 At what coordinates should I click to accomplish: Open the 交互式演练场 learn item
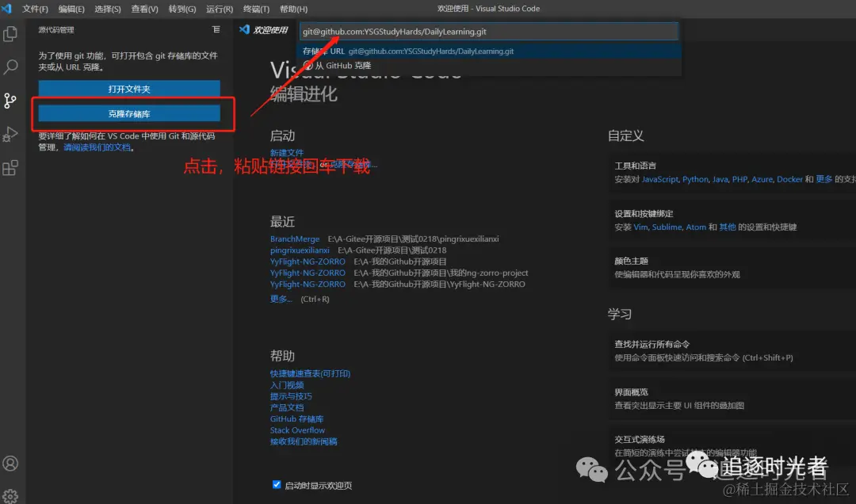coord(732,445)
